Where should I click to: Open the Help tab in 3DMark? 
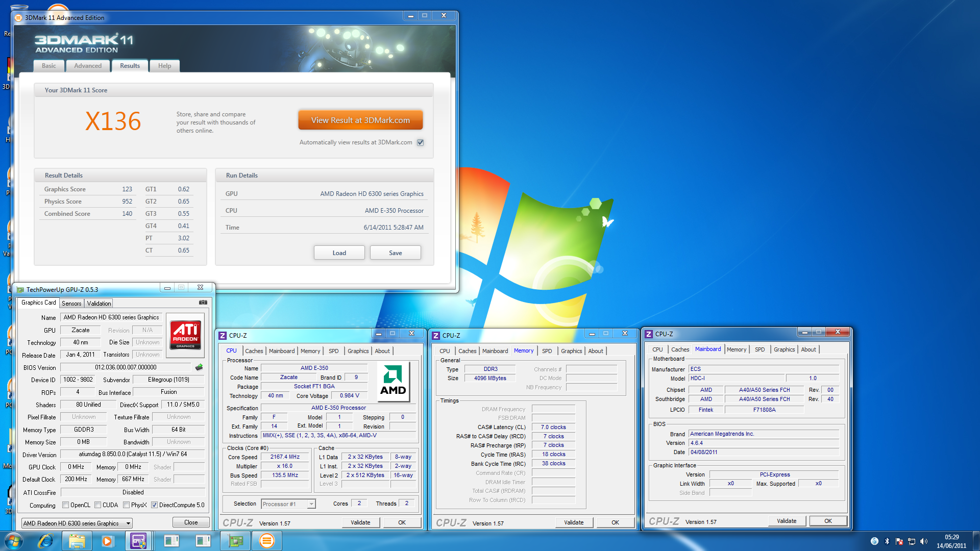click(x=164, y=66)
